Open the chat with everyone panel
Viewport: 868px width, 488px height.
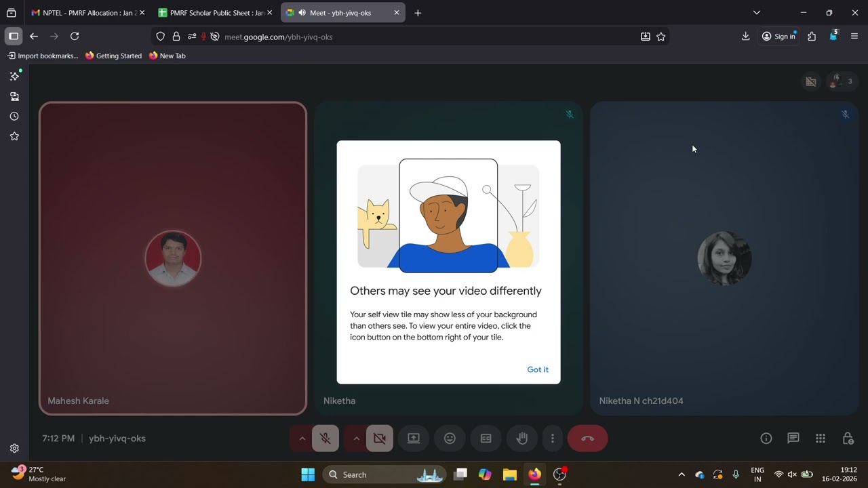point(793,439)
